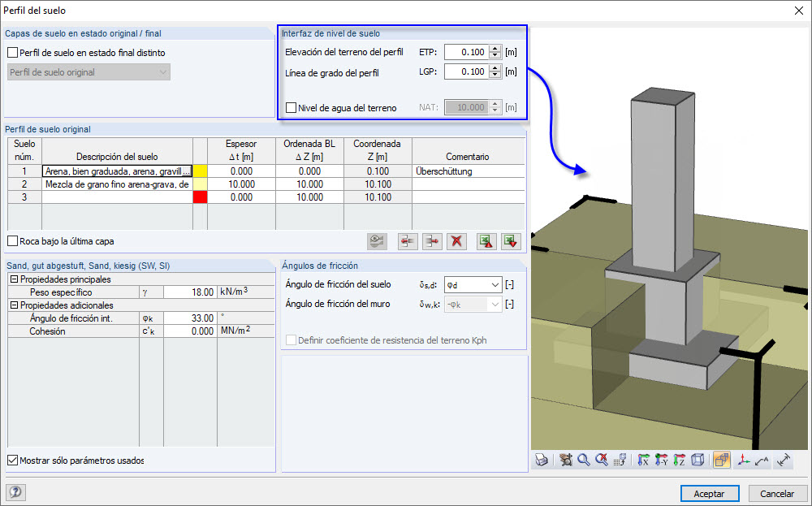The image size is (812, 506).
Task: Click Excel icon with up arrow
Action: [x=486, y=241]
